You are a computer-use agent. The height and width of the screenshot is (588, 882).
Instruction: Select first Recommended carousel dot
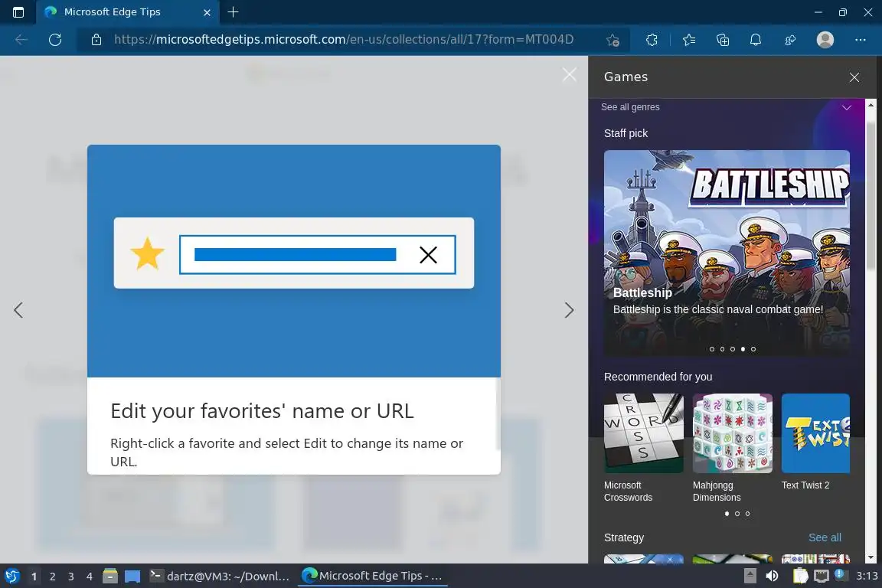[727, 514]
